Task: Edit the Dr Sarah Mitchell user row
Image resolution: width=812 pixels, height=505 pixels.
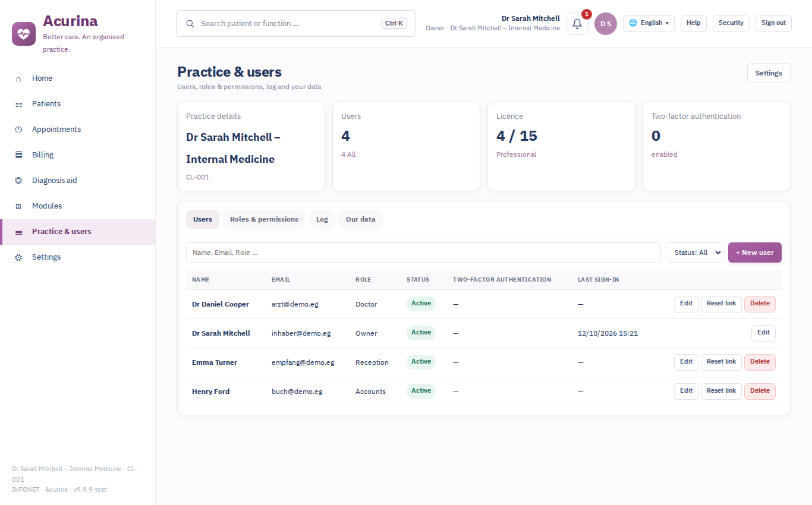Action: (763, 333)
